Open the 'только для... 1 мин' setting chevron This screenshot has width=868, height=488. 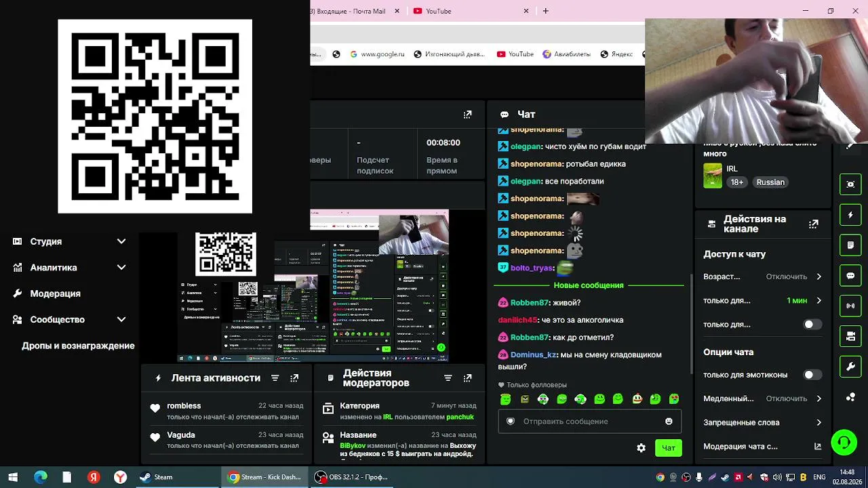tap(818, 300)
